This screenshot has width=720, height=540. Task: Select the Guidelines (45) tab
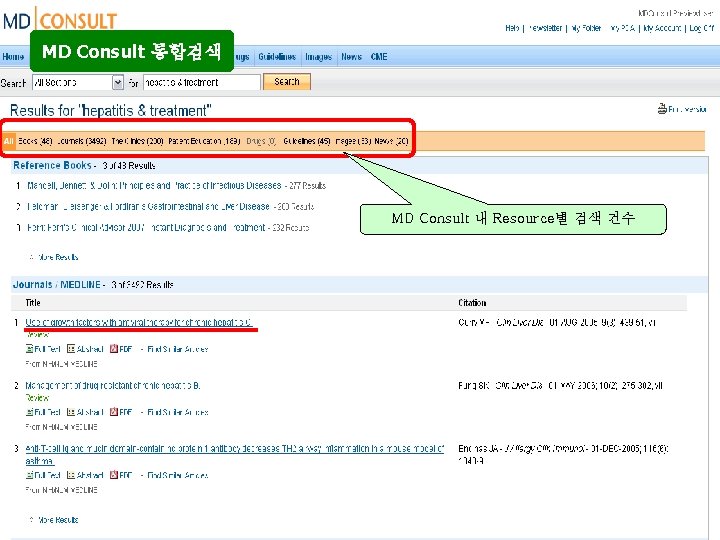point(307,141)
